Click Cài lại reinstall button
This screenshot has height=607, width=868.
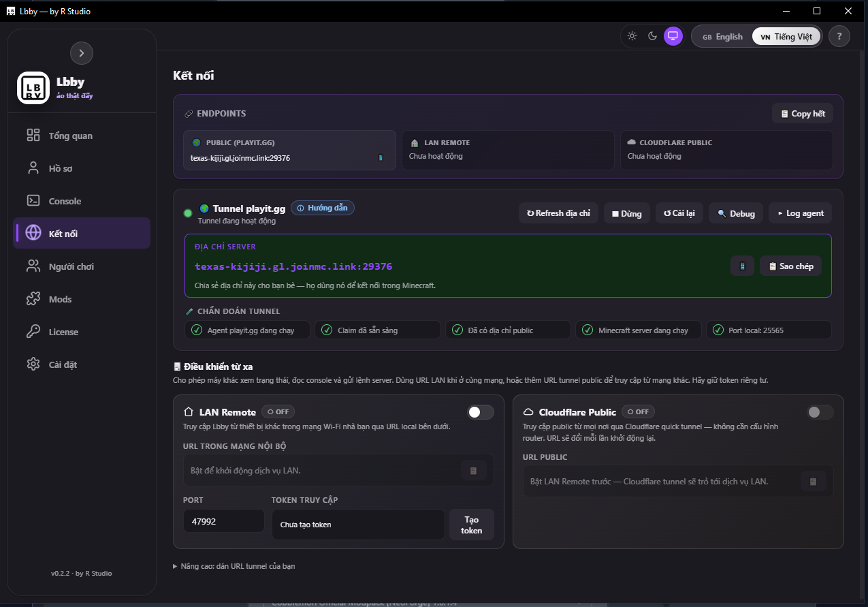[x=679, y=213]
